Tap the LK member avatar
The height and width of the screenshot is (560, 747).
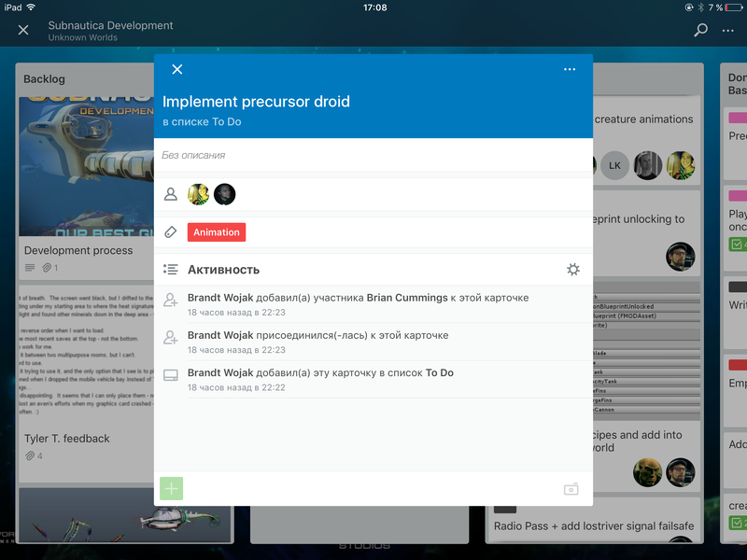[614, 166]
